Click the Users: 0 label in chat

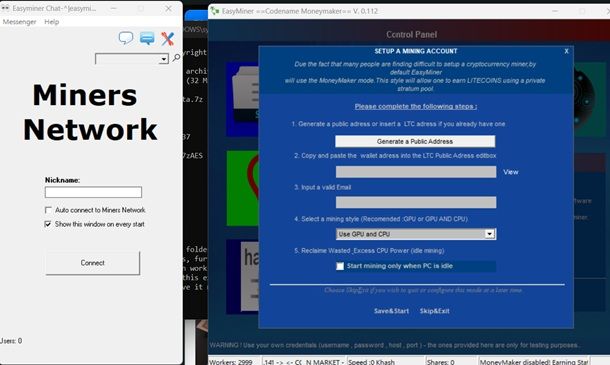(11, 341)
